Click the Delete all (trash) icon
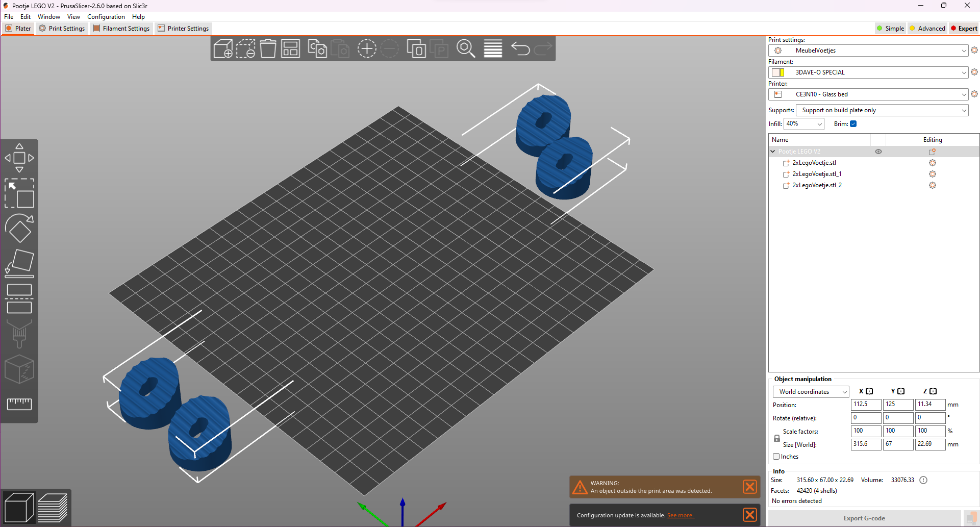The width and height of the screenshot is (980, 527). point(268,48)
